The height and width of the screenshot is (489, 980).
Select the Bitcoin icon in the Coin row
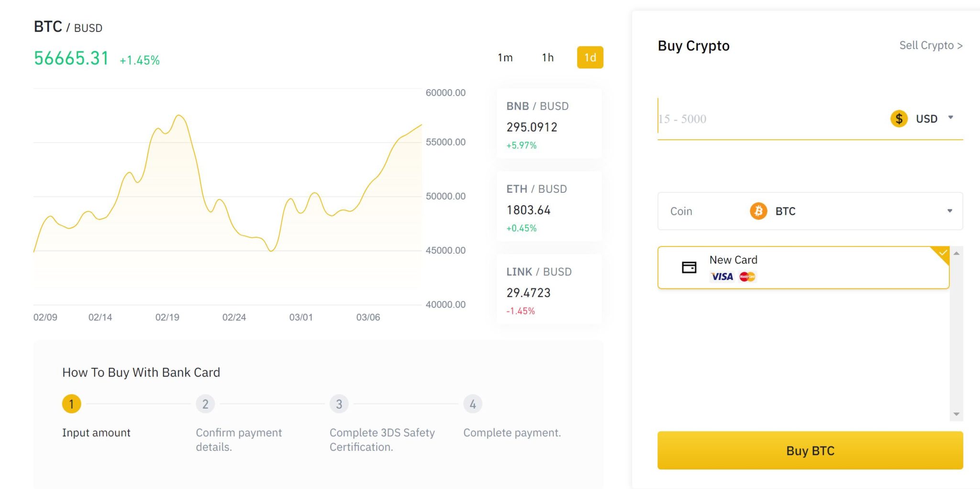click(x=757, y=211)
